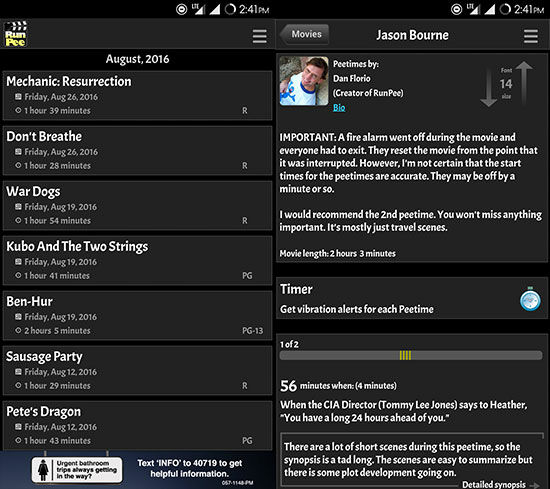Go back using the Movies button
This screenshot has height=489, width=550.
coord(304,34)
